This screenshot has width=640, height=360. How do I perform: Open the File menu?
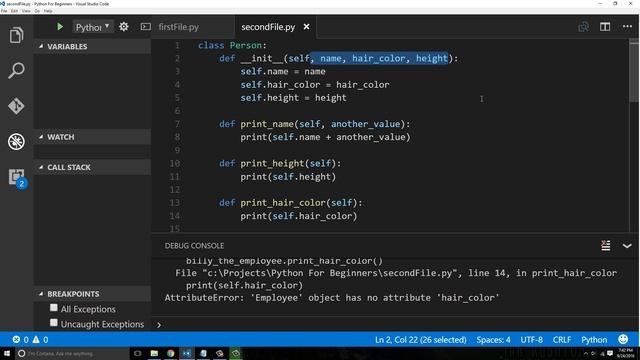click(x=4, y=11)
